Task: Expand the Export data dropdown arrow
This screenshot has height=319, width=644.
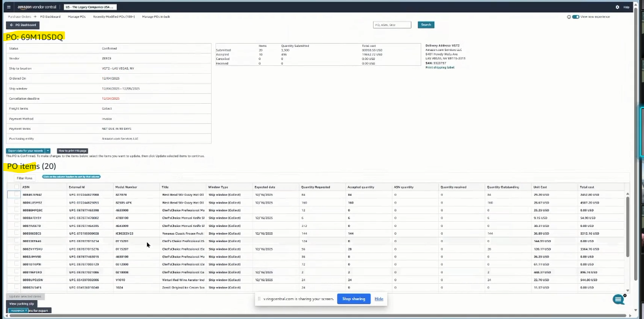Action: click(x=48, y=151)
